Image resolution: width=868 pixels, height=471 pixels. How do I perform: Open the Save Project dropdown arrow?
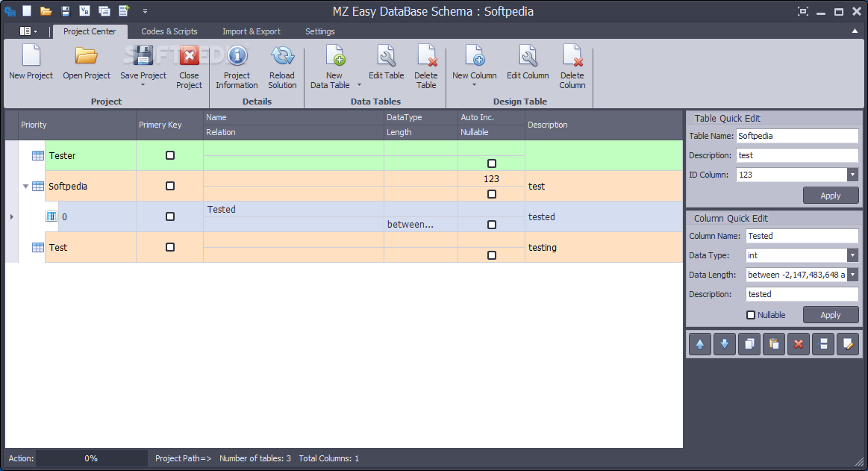click(x=143, y=85)
